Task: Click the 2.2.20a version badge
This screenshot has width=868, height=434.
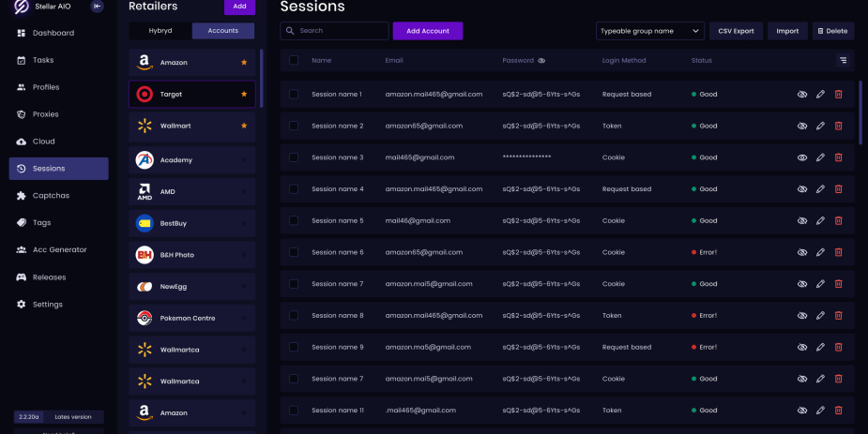Action: (x=29, y=417)
